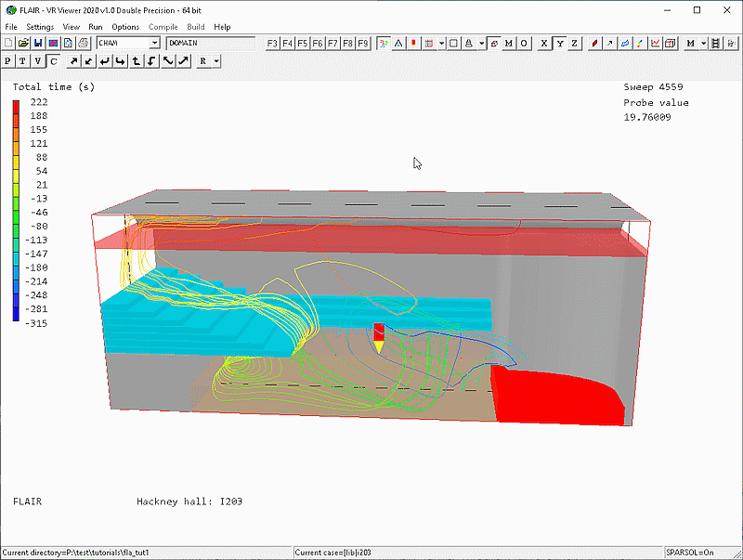Expand the R dropdown arrow
Screen dimensions: 743x560
pos(215,61)
